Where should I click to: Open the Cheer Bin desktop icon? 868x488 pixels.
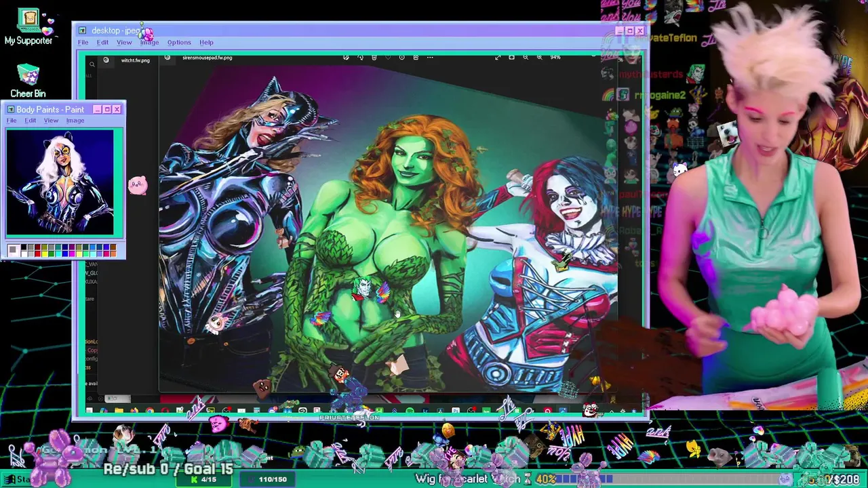coord(28,81)
